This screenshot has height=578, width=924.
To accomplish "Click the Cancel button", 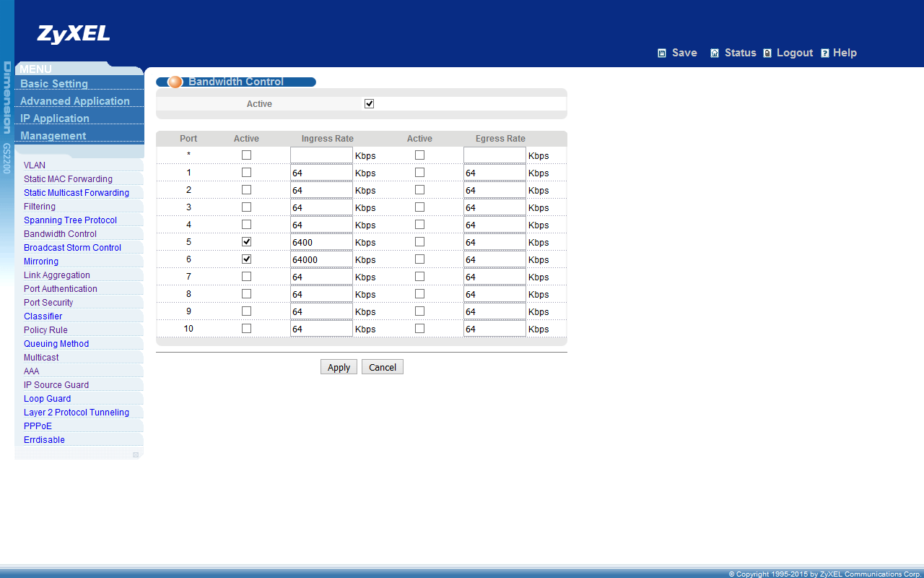I will [x=383, y=367].
